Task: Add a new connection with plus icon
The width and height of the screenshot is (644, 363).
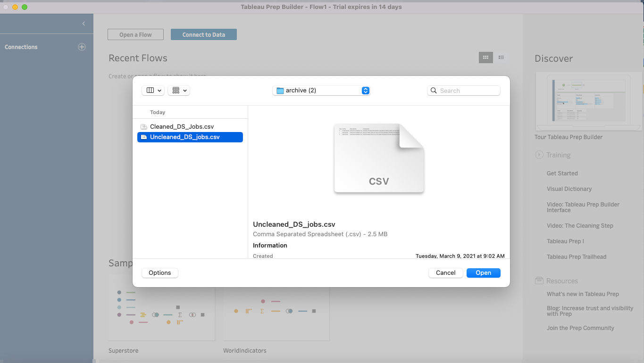Action: tap(82, 47)
